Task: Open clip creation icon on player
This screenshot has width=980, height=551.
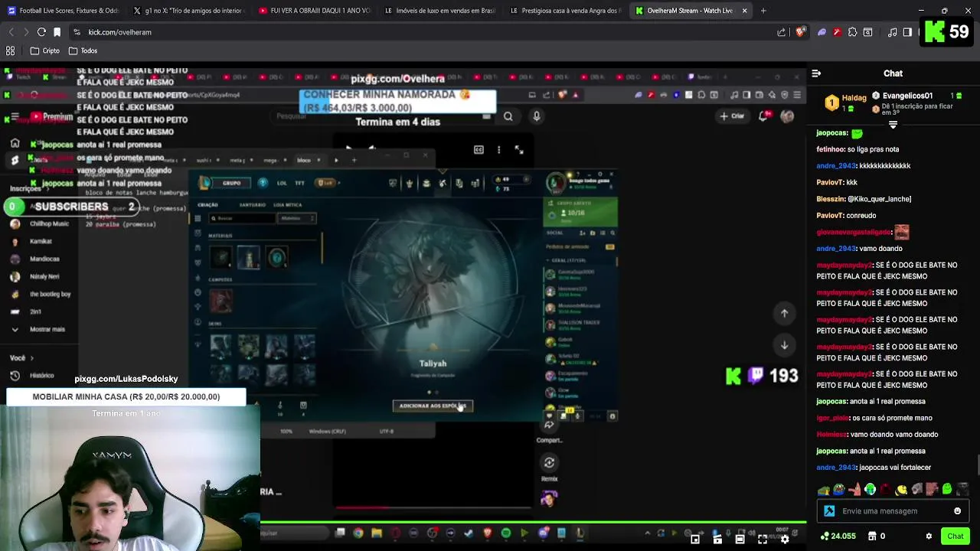Action: coord(717,540)
